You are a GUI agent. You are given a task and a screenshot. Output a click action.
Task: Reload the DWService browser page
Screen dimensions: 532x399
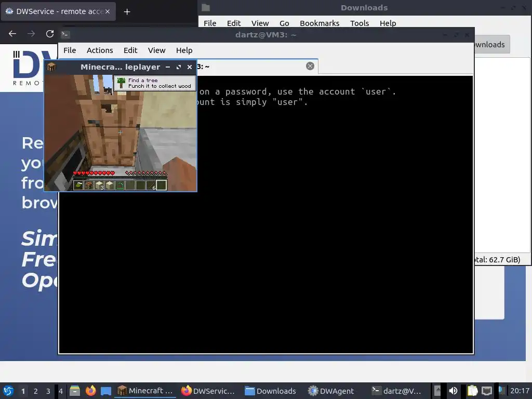50,34
